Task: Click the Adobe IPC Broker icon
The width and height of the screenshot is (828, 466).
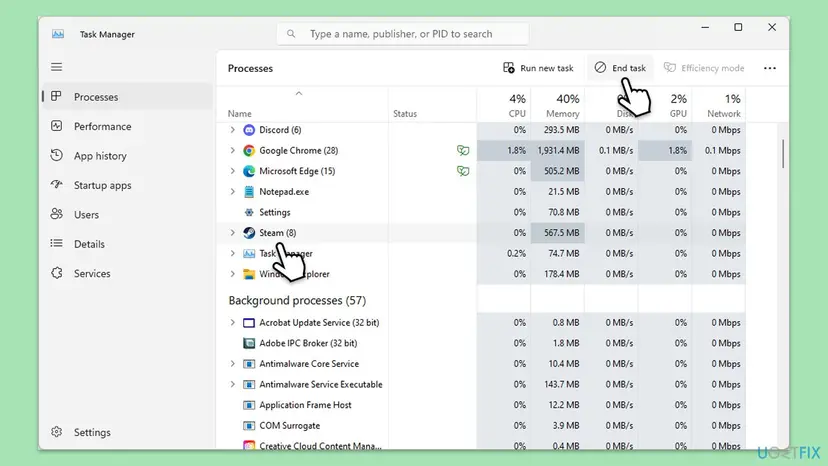Action: [249, 343]
